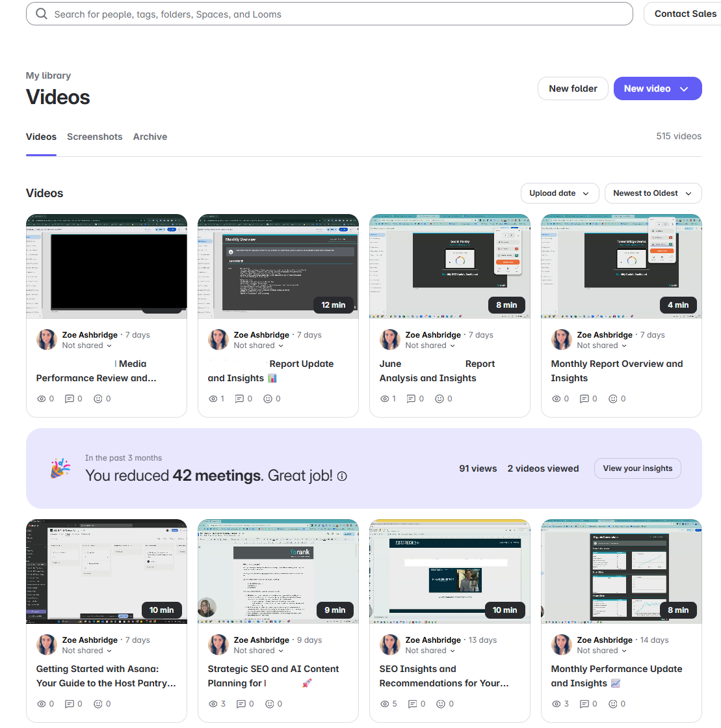Click the reactions smiley on Monthly Performance Update video
This screenshot has height=728, width=721.
pos(612,704)
